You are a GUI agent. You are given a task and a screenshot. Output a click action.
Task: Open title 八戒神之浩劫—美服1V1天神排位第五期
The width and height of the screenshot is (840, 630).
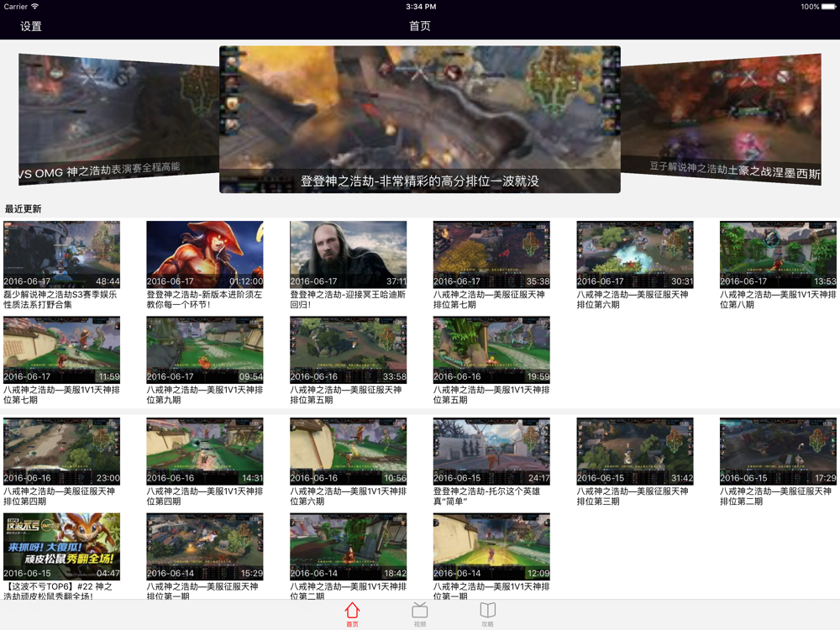(x=491, y=395)
